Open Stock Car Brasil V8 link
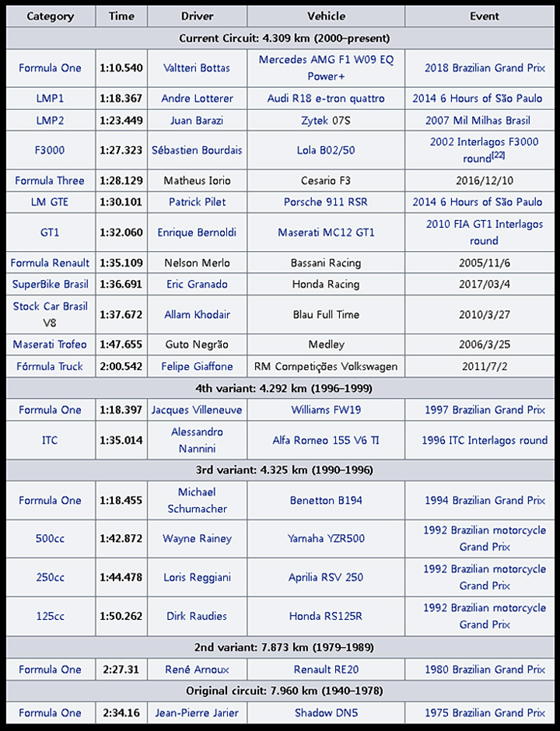 50,314
